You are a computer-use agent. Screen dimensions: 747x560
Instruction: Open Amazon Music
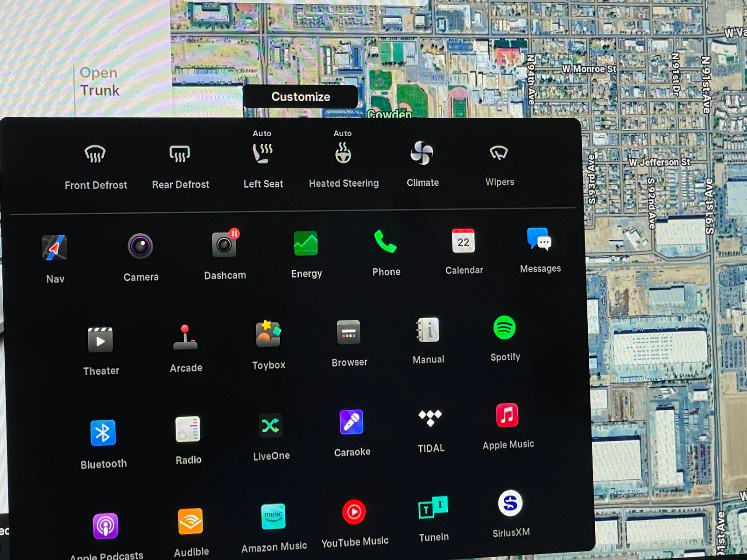tap(273, 517)
